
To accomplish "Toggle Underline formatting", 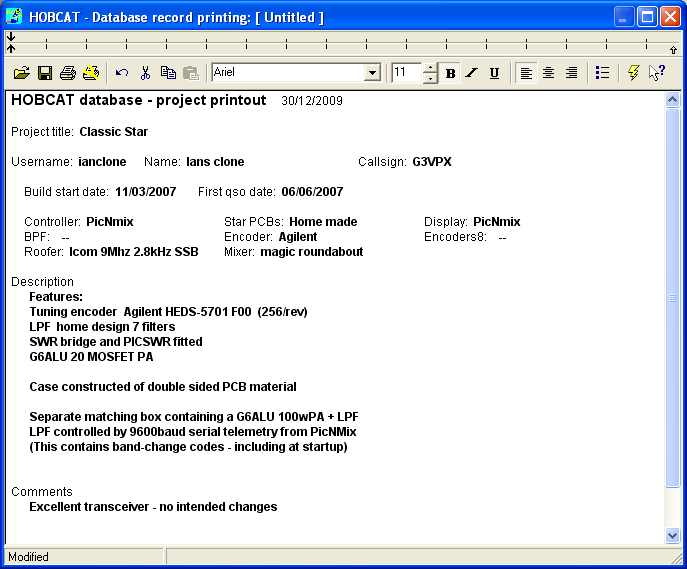I will pos(494,73).
